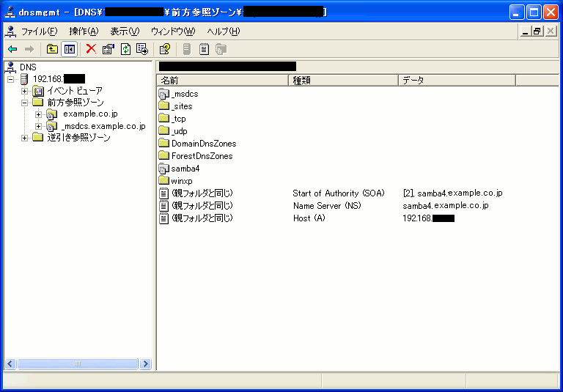Click the Help question mark icon
This screenshot has height=392, width=563.
click(165, 49)
